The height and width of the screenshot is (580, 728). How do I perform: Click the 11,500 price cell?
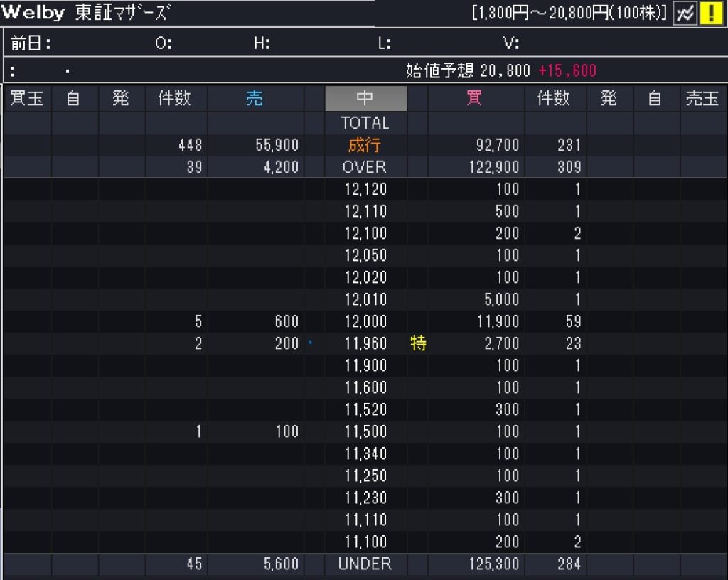pyautogui.click(x=365, y=431)
